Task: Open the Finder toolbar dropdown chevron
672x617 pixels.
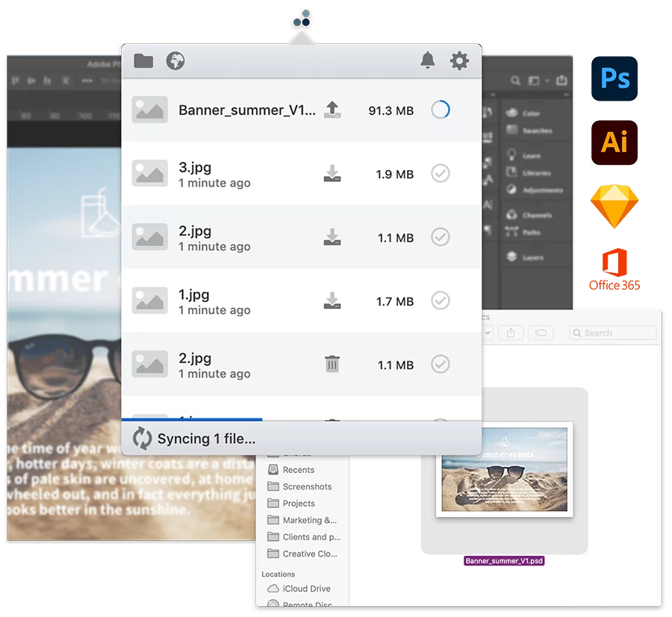Action: tap(488, 333)
